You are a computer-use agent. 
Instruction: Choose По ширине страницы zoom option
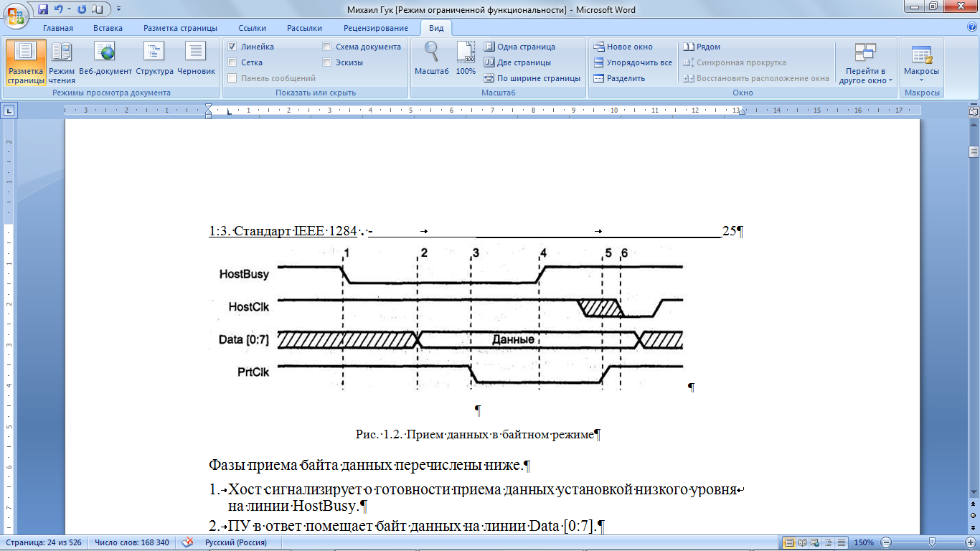[x=532, y=78]
